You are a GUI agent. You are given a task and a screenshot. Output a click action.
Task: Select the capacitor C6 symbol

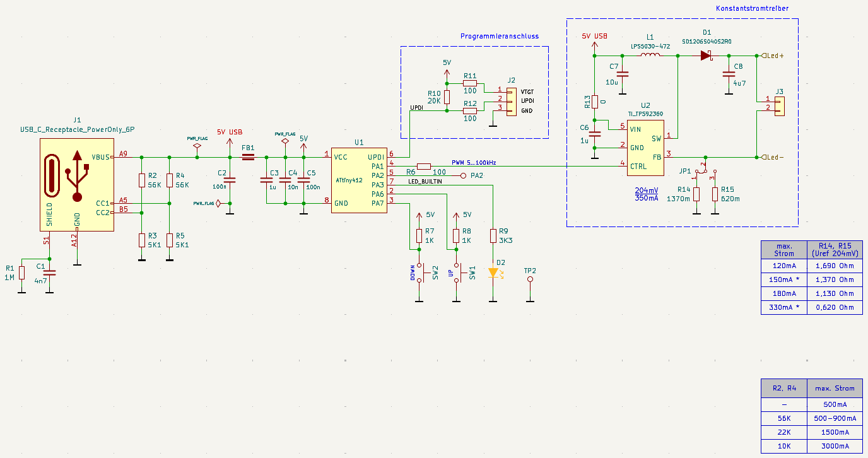595,134
